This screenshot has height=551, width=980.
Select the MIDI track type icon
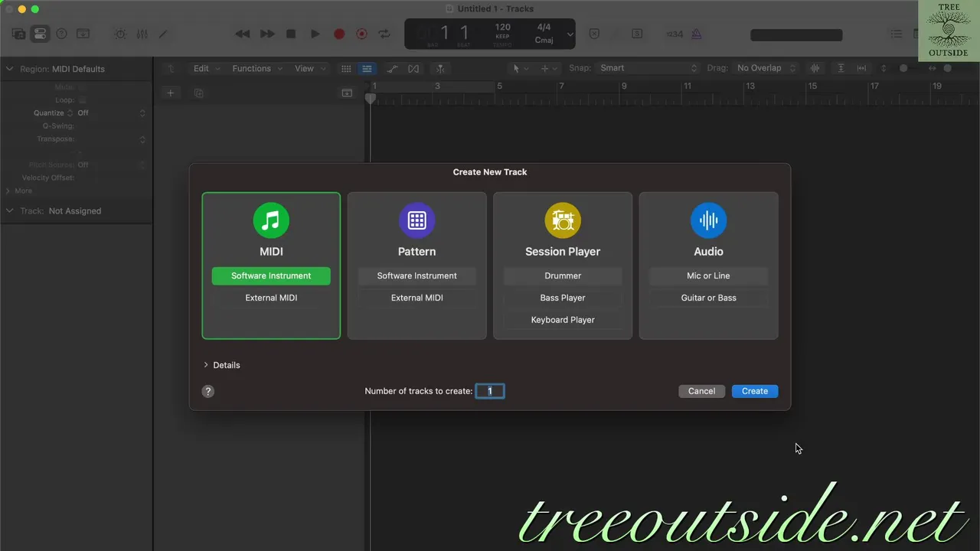[271, 220]
